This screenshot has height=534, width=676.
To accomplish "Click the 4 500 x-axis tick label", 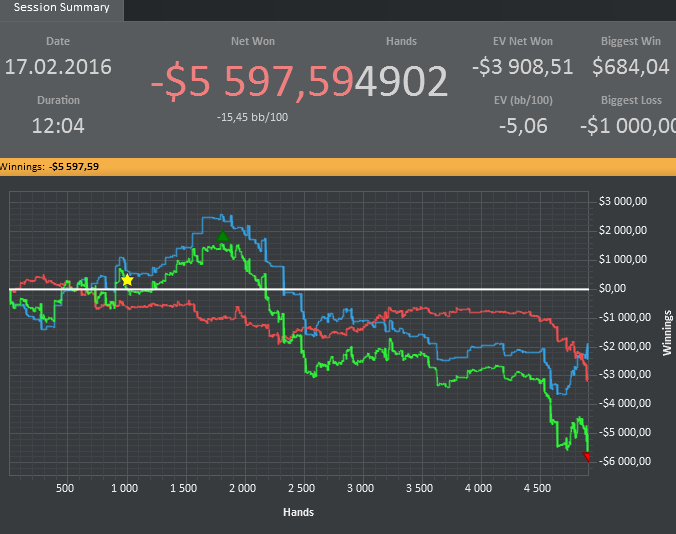I will 538,488.
